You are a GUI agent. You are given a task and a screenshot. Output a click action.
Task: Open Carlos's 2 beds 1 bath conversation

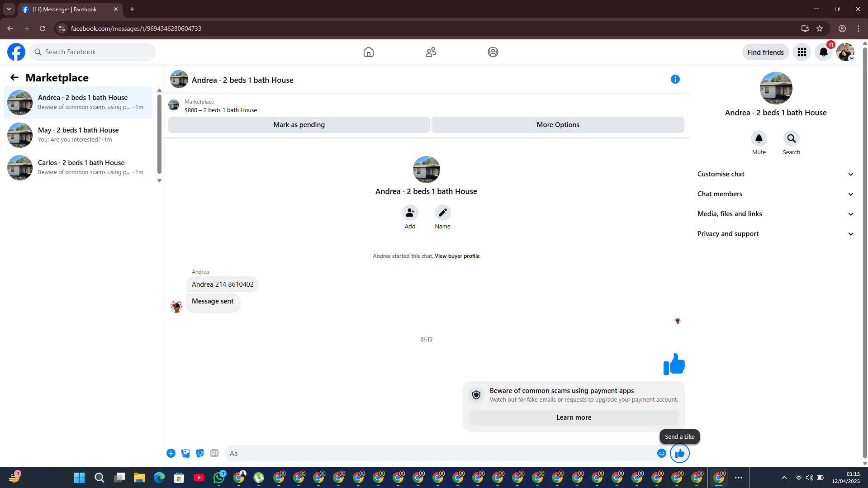point(78,168)
